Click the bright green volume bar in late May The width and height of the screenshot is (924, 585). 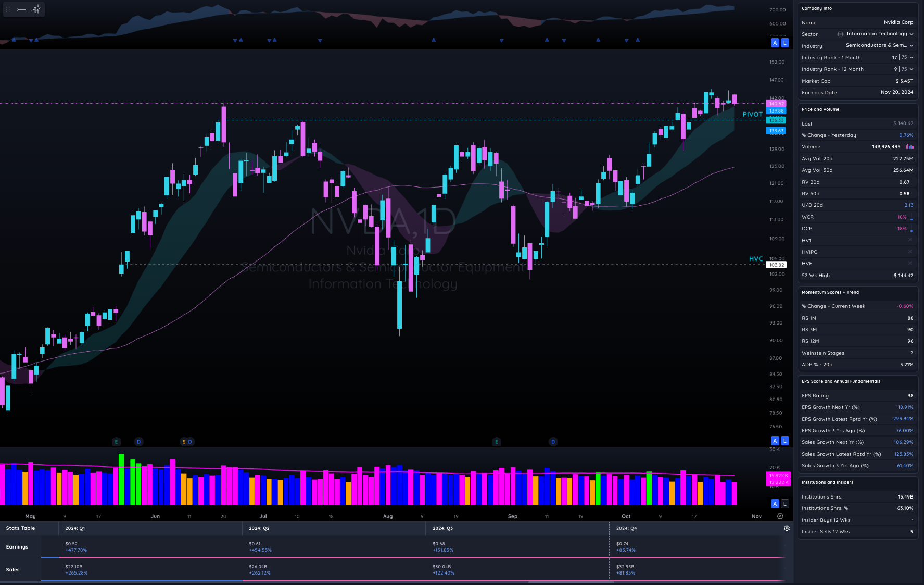[x=121, y=479]
